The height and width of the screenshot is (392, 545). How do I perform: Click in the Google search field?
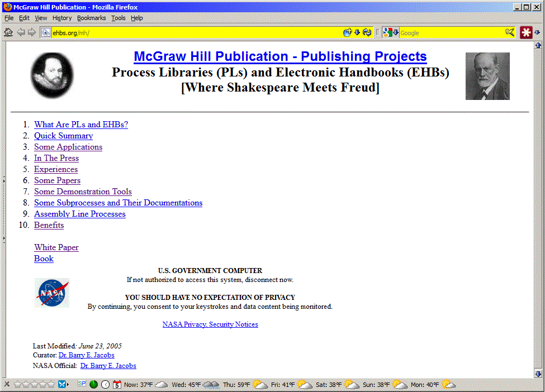[451, 32]
